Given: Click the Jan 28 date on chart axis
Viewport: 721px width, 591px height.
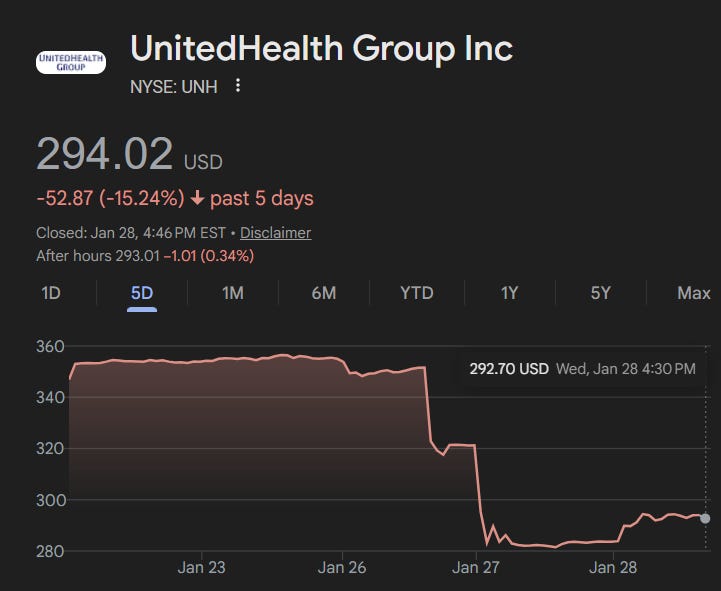Looking at the screenshot, I should point(613,568).
